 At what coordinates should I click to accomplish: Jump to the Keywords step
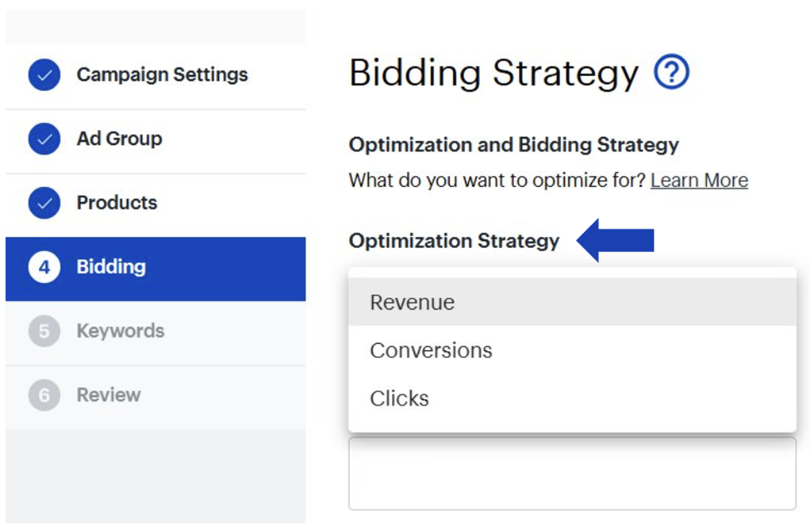pyautogui.click(x=120, y=331)
